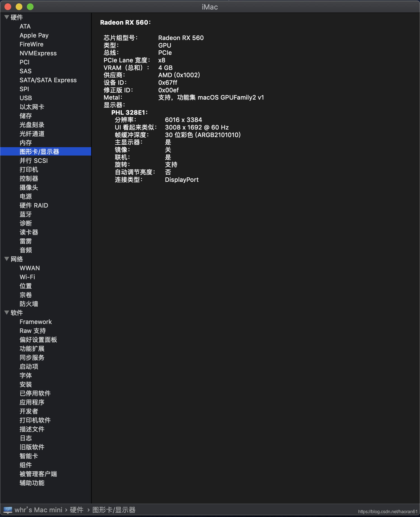Show 内存 information

tap(26, 143)
